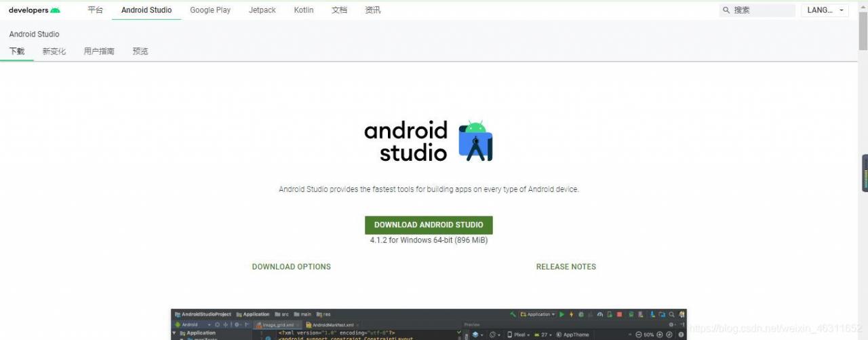Click 'src' breadcrumb in IDE screenshot
The image size is (868, 340).
[280, 314]
